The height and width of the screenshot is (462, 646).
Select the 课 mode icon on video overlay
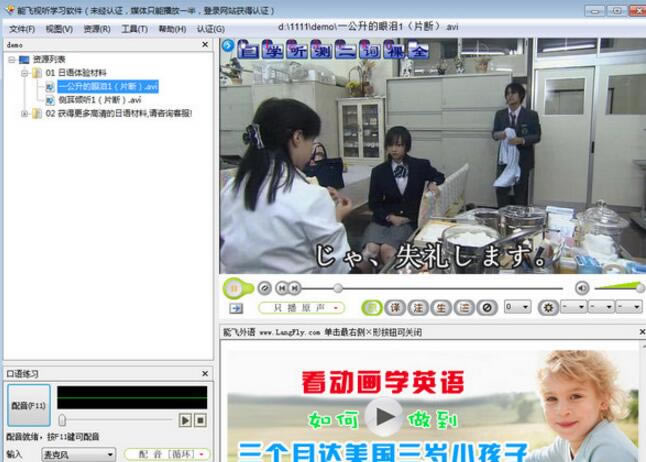[x=394, y=49]
